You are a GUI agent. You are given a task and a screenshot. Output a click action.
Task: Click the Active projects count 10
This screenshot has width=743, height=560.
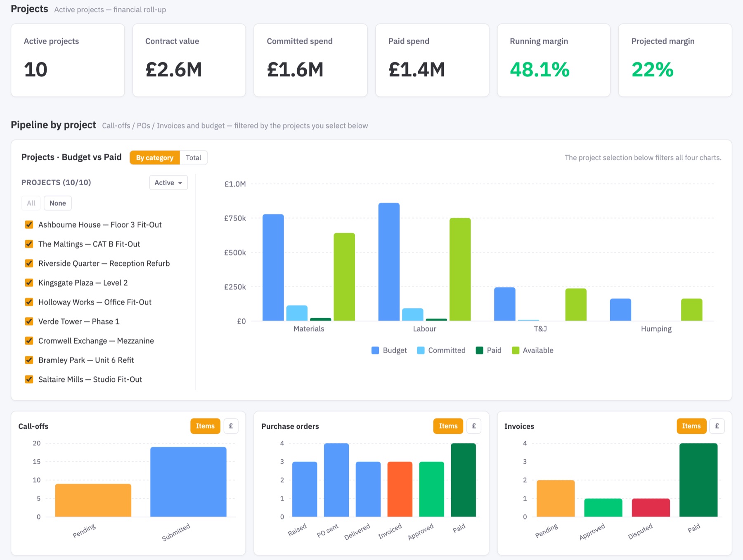tap(36, 69)
